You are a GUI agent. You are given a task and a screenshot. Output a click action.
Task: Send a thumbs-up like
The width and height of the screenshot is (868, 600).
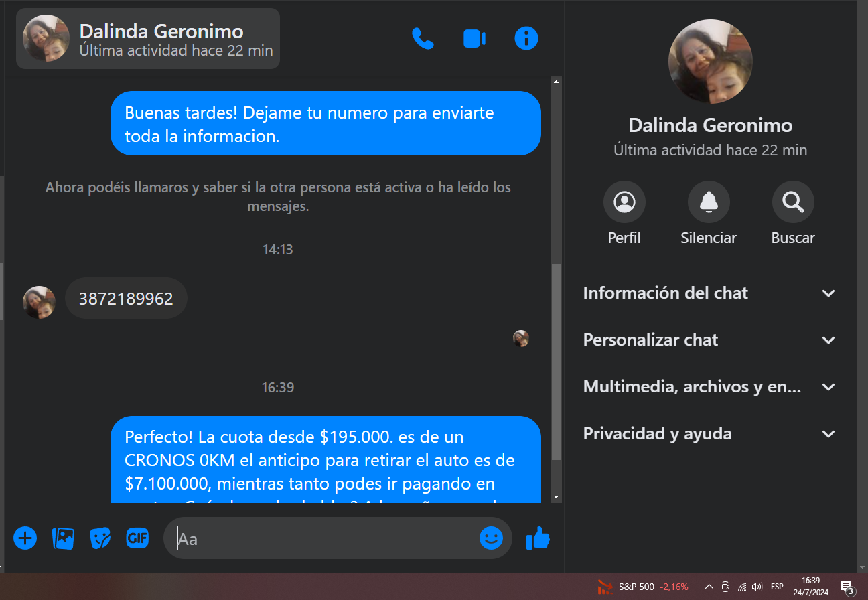(538, 538)
